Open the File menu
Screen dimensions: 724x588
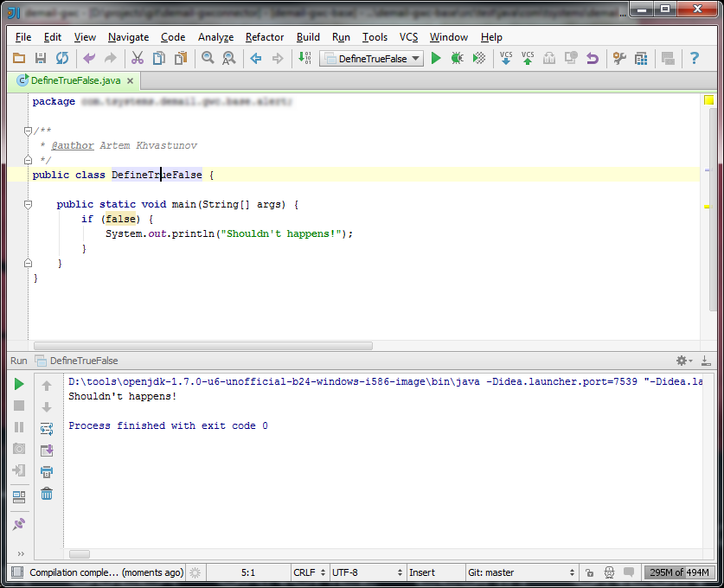pyautogui.click(x=23, y=37)
